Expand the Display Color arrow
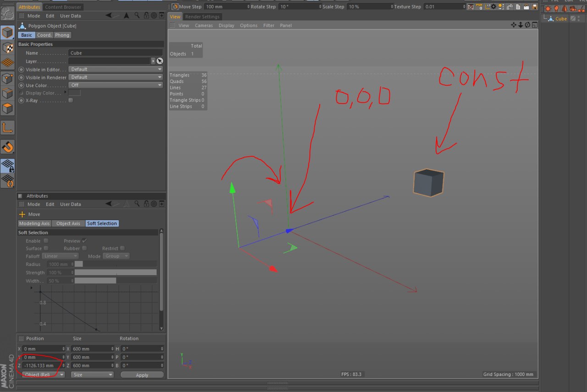 click(65, 93)
